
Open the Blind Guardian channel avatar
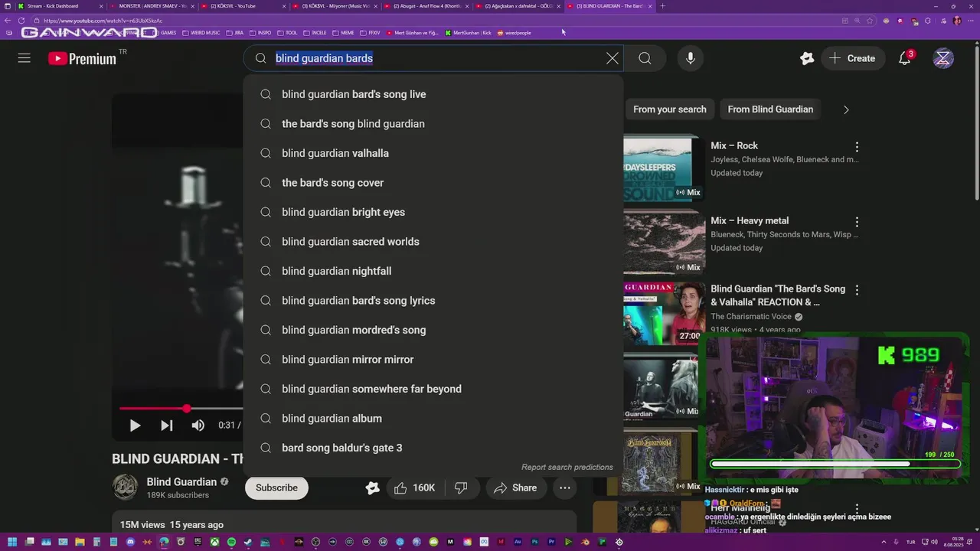coord(125,487)
